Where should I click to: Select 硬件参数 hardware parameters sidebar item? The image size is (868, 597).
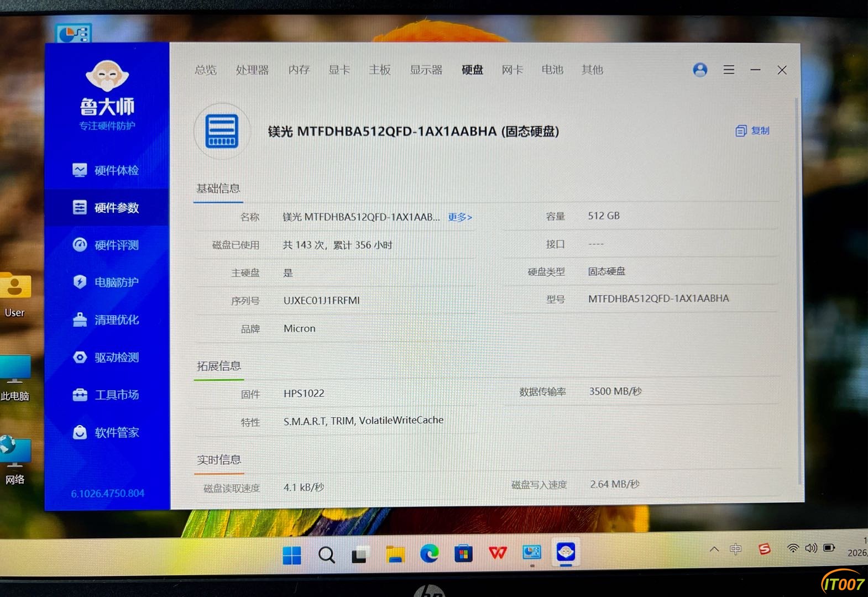(106, 208)
